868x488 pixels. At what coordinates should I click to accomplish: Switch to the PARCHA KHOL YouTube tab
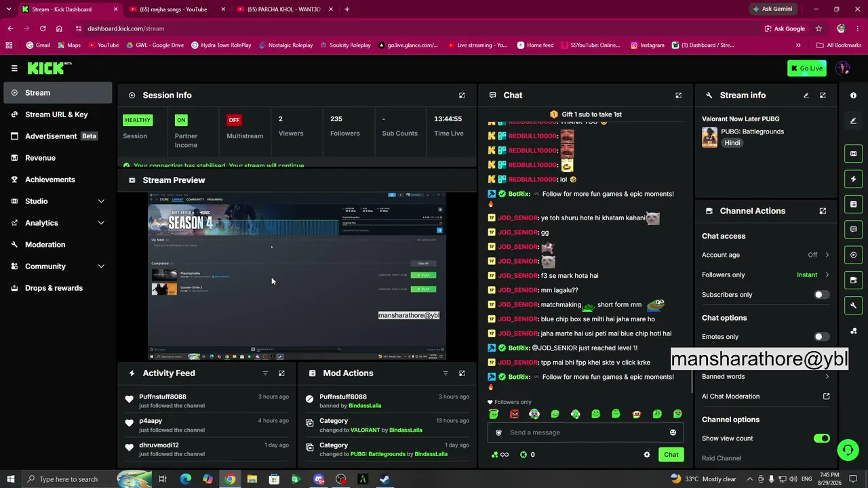click(x=285, y=9)
